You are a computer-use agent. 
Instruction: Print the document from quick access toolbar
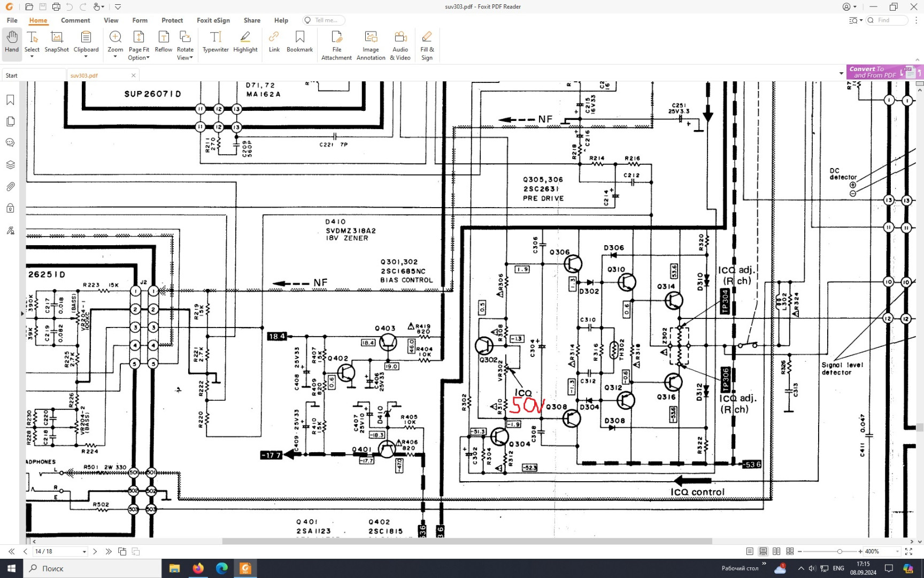[56, 7]
